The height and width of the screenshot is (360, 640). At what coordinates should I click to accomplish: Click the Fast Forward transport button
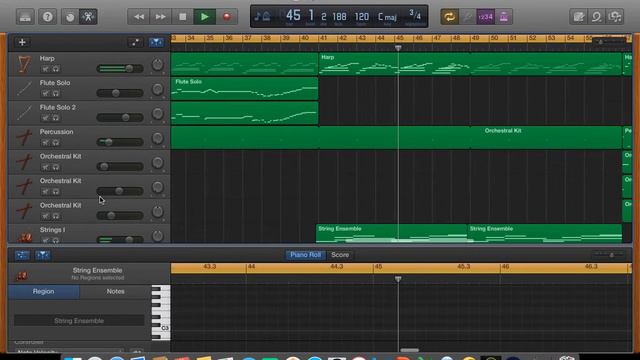pyautogui.click(x=160, y=17)
